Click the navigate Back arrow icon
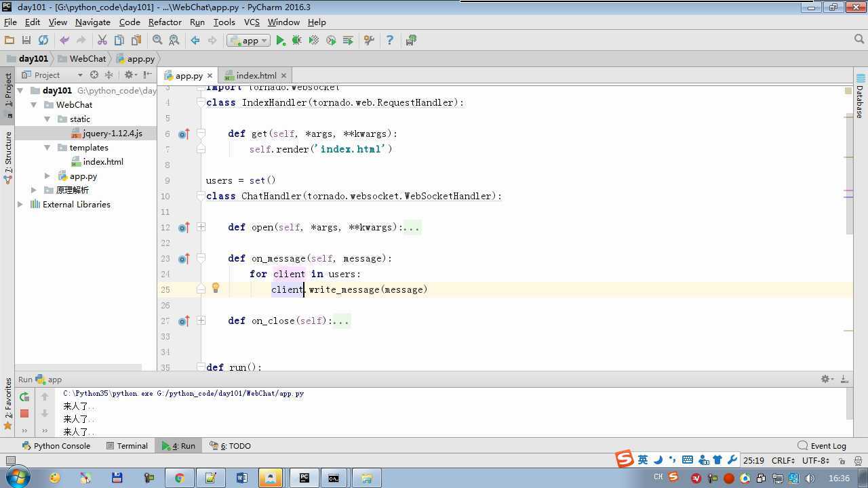 coord(195,41)
